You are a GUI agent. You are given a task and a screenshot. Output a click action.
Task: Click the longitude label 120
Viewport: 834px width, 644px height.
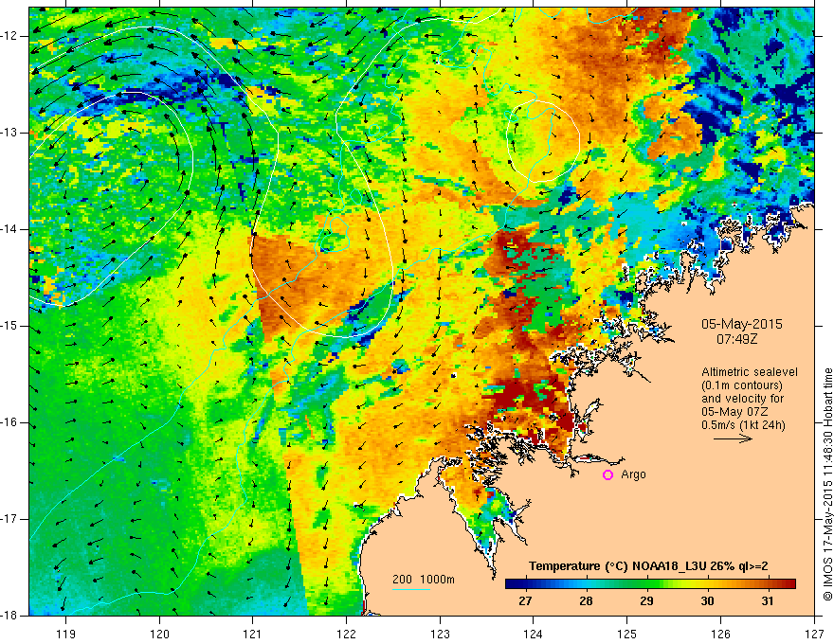159,634
